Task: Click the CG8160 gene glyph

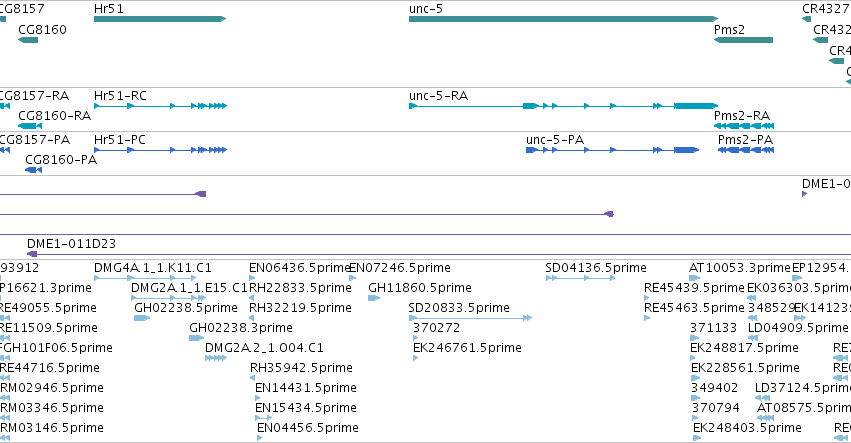Action: tap(28, 40)
